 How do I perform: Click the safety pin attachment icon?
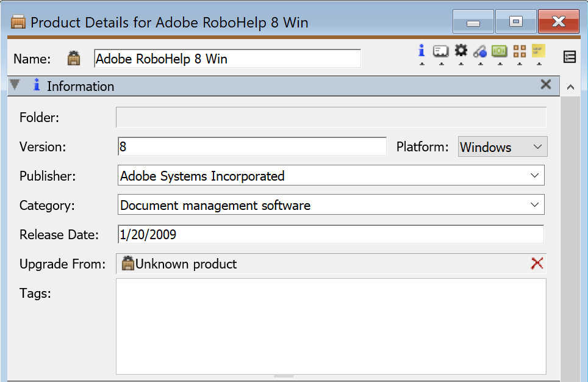pos(480,51)
